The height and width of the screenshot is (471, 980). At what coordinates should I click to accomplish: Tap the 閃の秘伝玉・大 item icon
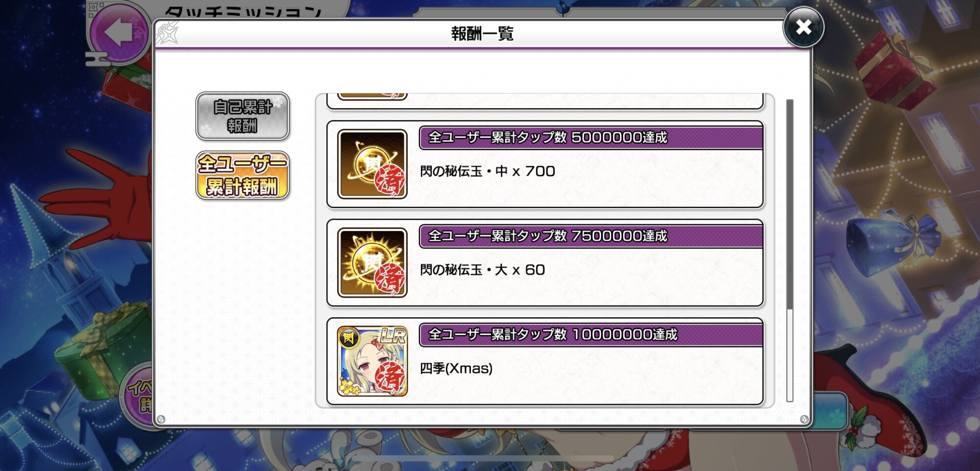pos(372,262)
